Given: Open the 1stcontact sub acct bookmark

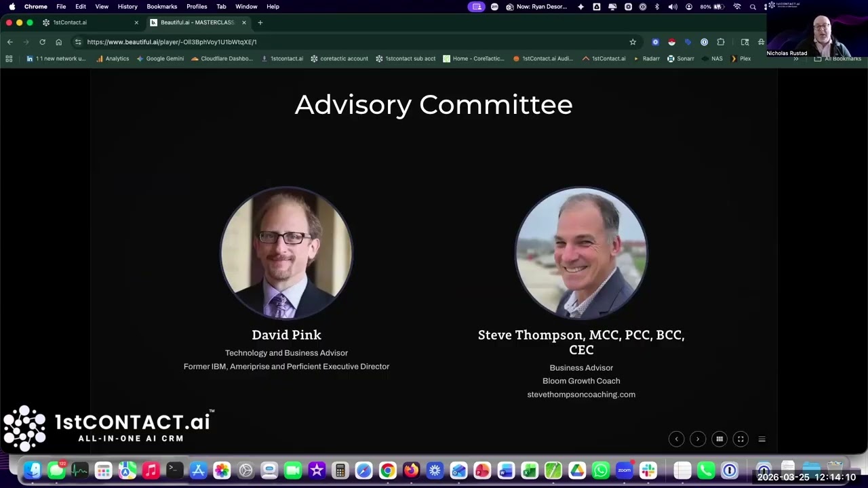Looking at the screenshot, I should point(406,59).
